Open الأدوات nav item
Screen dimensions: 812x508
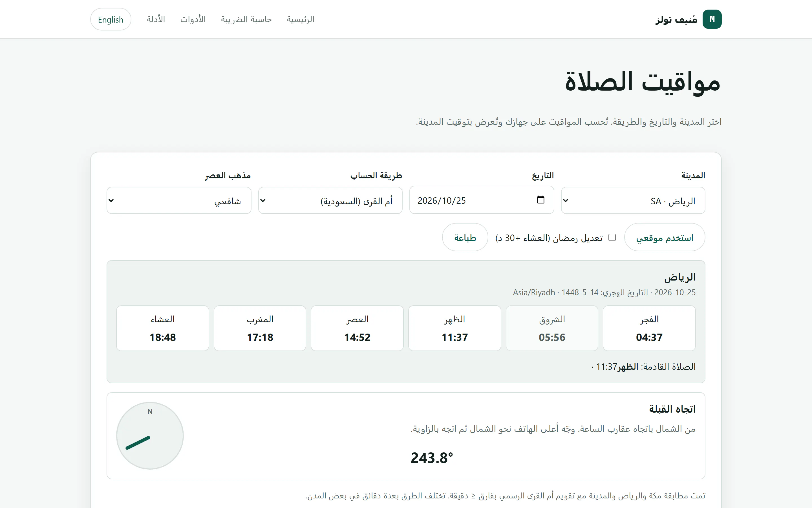[x=193, y=19]
